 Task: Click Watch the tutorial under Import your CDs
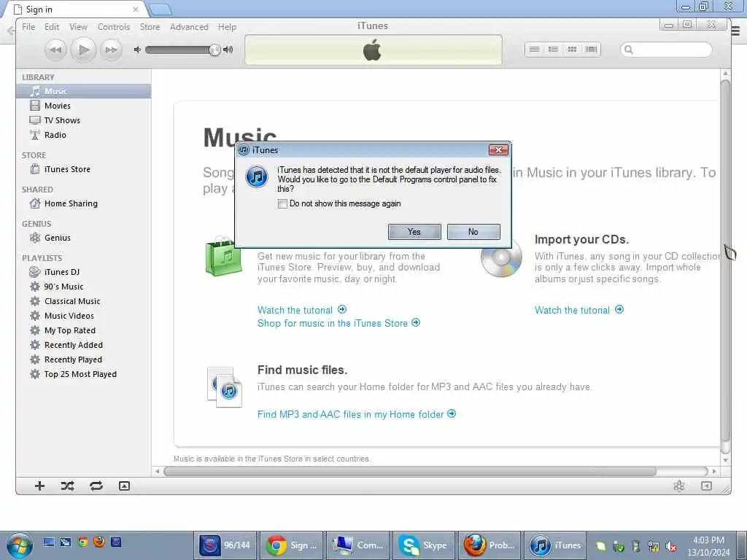tap(578, 310)
